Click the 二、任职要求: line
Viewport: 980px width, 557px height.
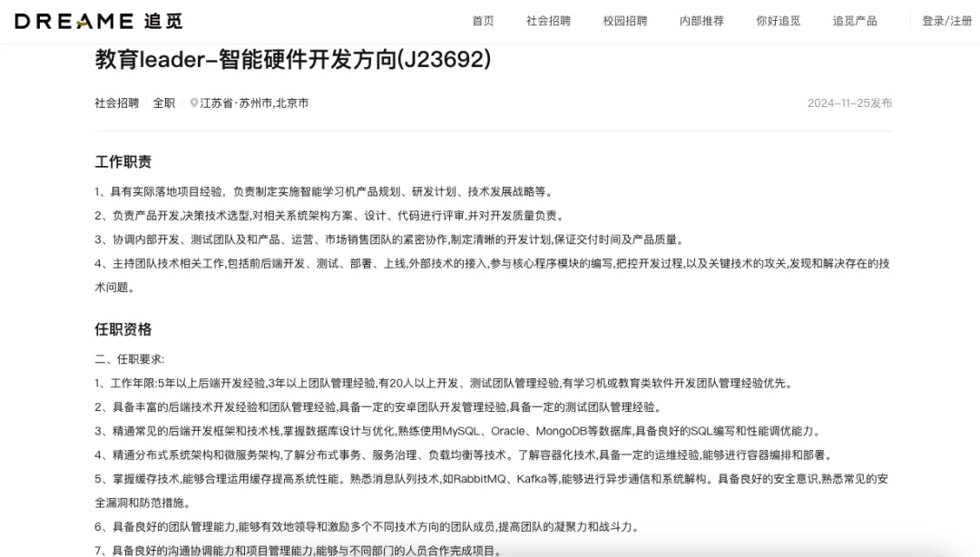point(130,359)
